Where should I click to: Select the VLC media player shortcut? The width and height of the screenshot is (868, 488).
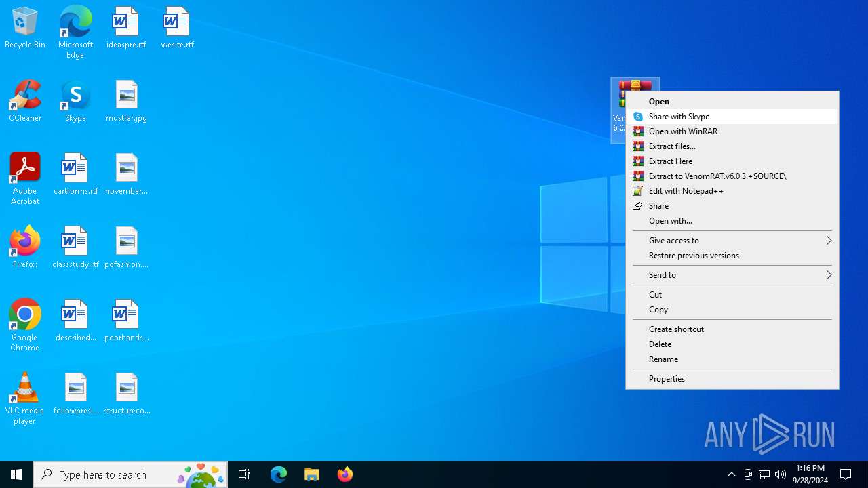[25, 399]
